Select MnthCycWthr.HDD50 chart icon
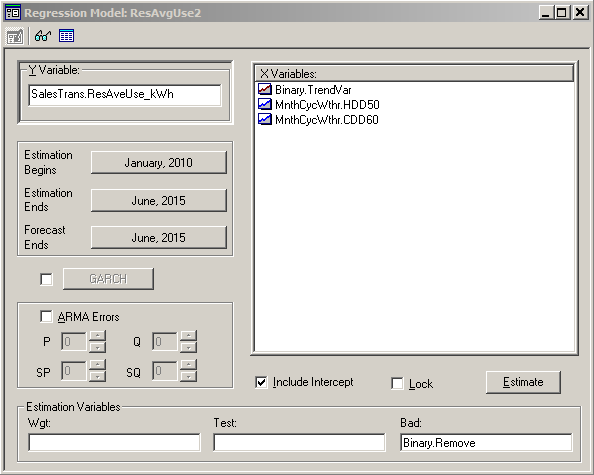Image resolution: width=594 pixels, height=475 pixels. click(264, 104)
